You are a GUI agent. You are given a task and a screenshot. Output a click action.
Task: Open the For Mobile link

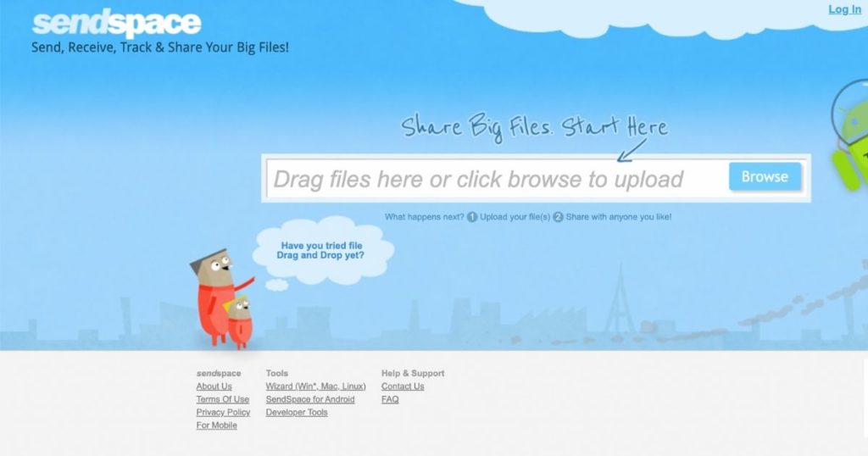pyautogui.click(x=216, y=425)
